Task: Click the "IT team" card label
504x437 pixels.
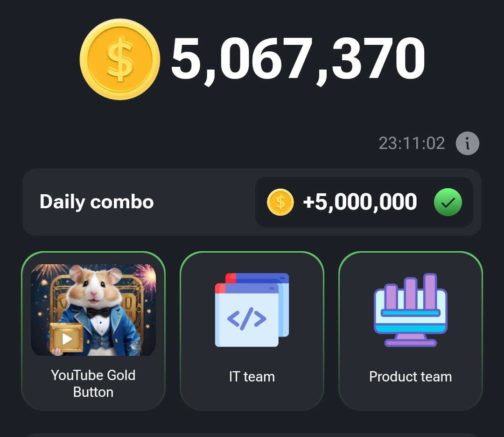Action: click(252, 377)
